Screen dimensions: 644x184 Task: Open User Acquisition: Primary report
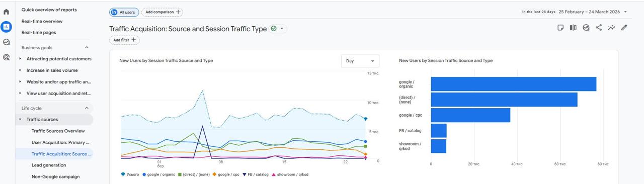point(61,142)
